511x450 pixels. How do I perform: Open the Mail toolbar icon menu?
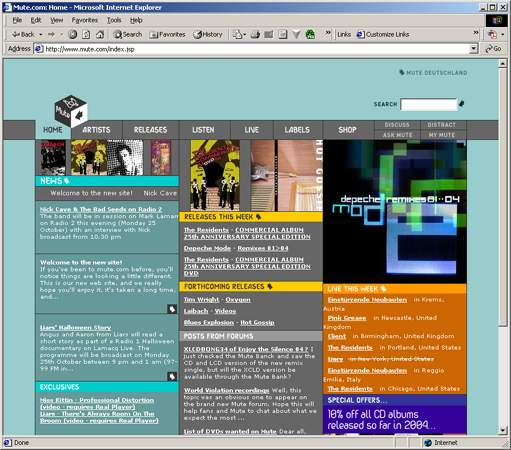coord(239,34)
